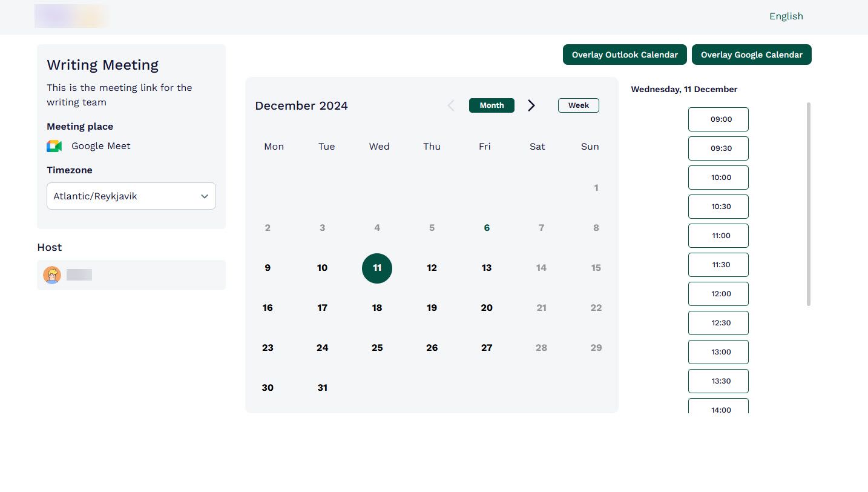Choose December 20 on the calendar

(x=486, y=307)
